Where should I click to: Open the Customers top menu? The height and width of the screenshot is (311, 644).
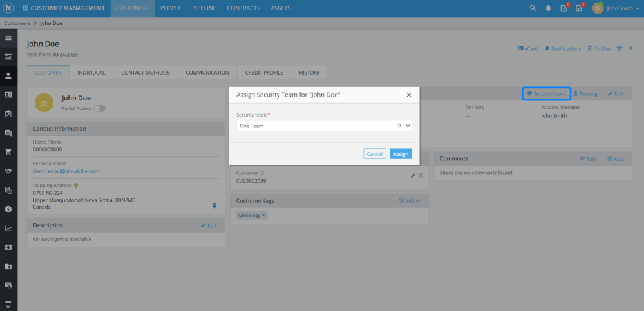pos(133,8)
